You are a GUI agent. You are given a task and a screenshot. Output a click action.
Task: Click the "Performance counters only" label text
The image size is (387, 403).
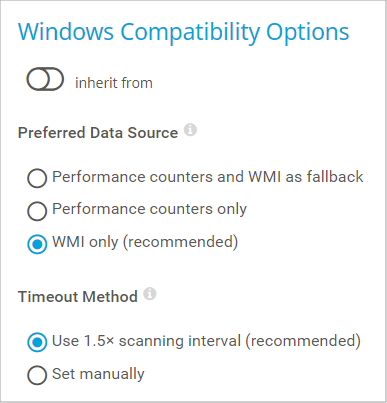coord(149,209)
